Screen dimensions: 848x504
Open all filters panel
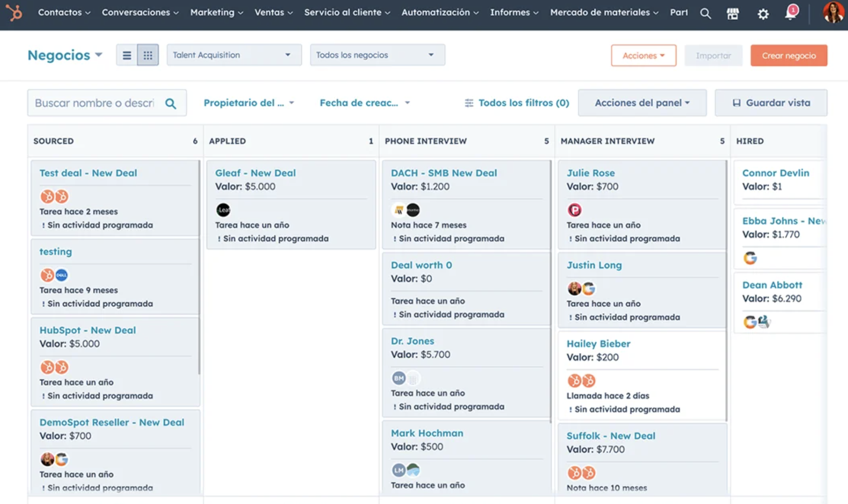[x=517, y=103]
